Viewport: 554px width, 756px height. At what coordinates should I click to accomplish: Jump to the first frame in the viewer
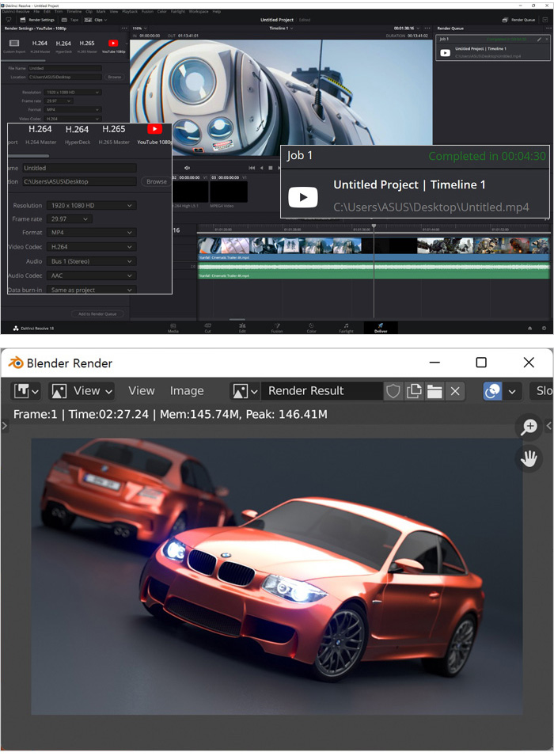[x=252, y=168]
